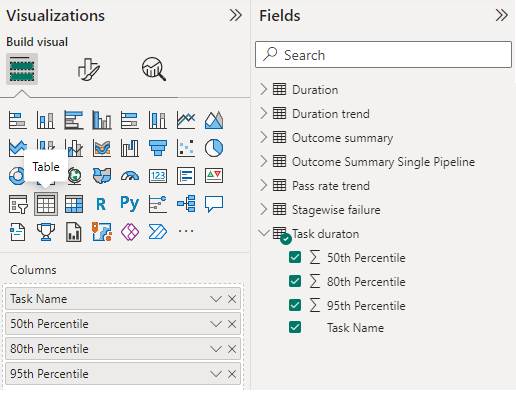Screen dimensions: 516x393
Task: Select the matrix visual
Action: [74, 204]
